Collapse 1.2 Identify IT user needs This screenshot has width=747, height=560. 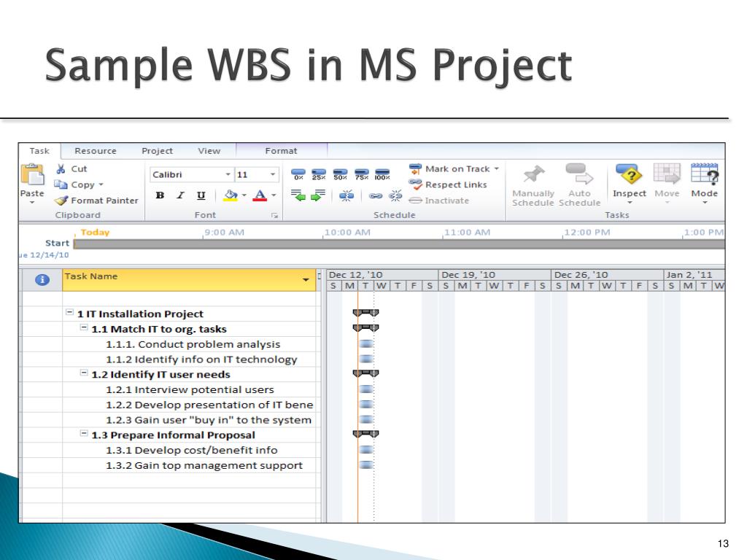(x=84, y=373)
